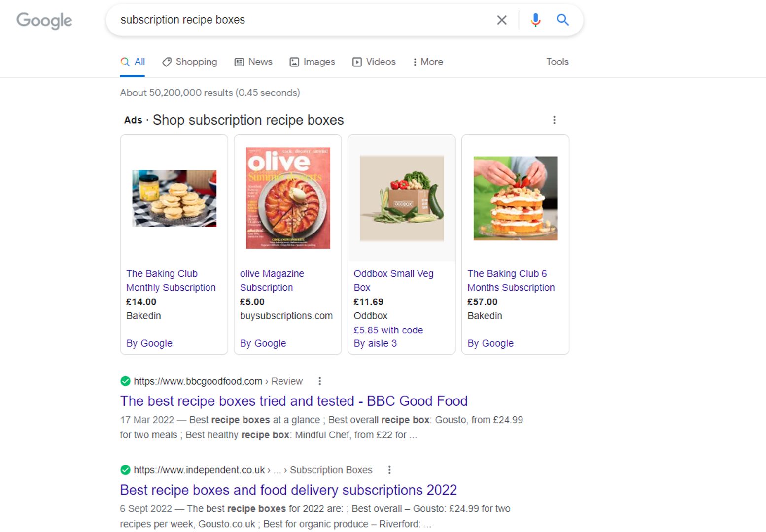Click the 'Shop subscription recipe boxes' heading
The image size is (766, 532).
click(248, 120)
